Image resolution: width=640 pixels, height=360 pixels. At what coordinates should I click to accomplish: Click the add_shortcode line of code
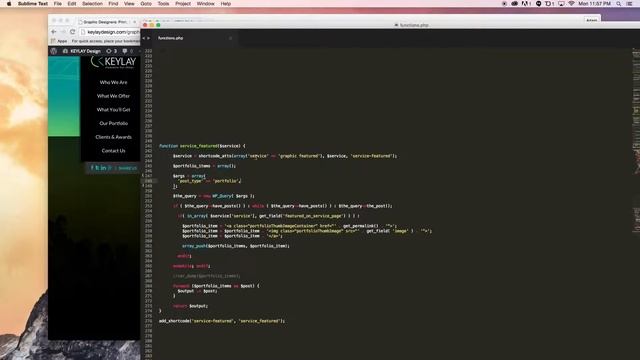tap(222, 321)
